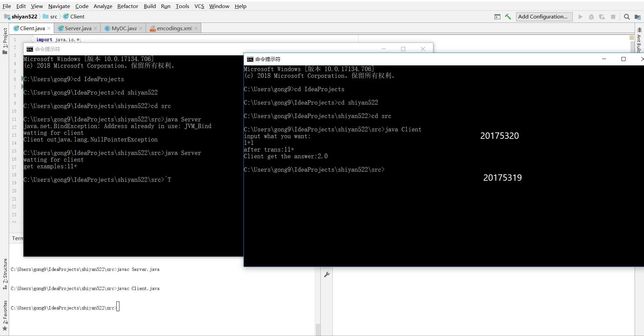Click the shiyan522 project folder in the breadcrumb
Image resolution: width=644 pixels, height=336 pixels.
[21, 16]
